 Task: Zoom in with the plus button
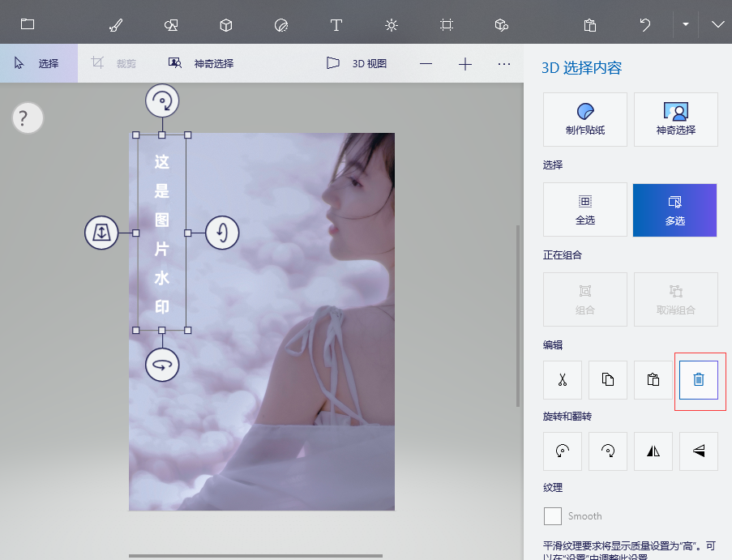[x=465, y=64]
